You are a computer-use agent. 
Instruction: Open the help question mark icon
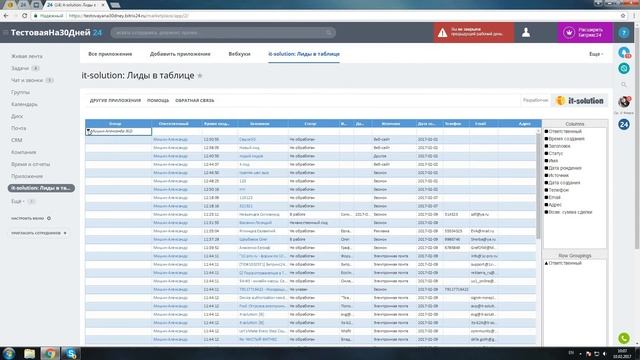(624, 33)
